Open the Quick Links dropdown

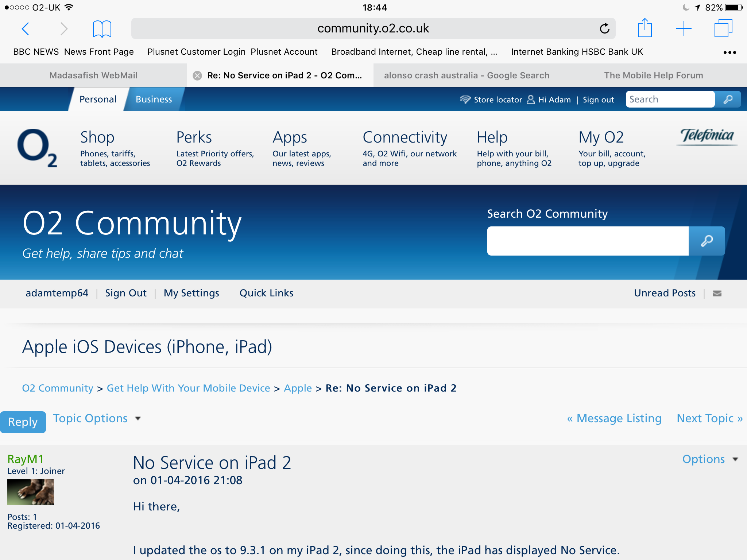coord(266,293)
